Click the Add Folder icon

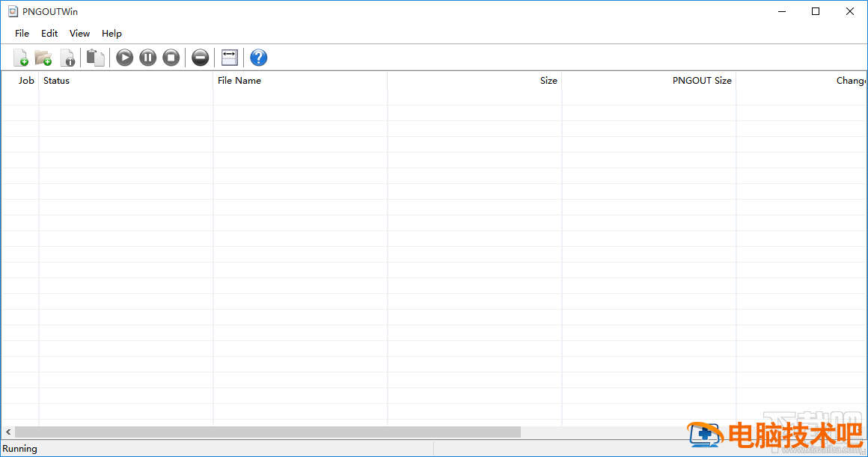coord(43,58)
